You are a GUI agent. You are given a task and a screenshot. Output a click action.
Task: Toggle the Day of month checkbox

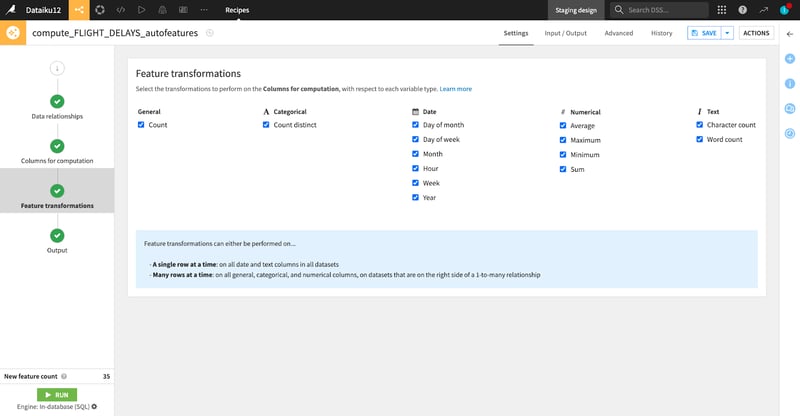point(415,125)
